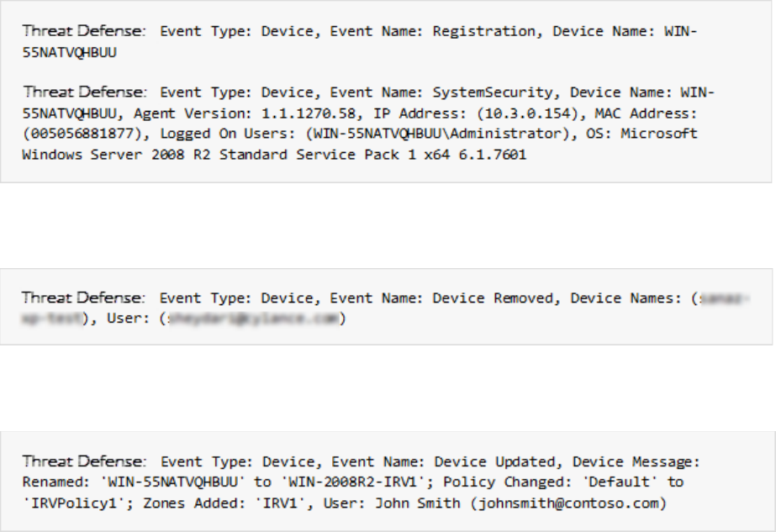Click the blurred user email in Device Removed log
The height and width of the screenshot is (532, 776).
tap(239, 319)
